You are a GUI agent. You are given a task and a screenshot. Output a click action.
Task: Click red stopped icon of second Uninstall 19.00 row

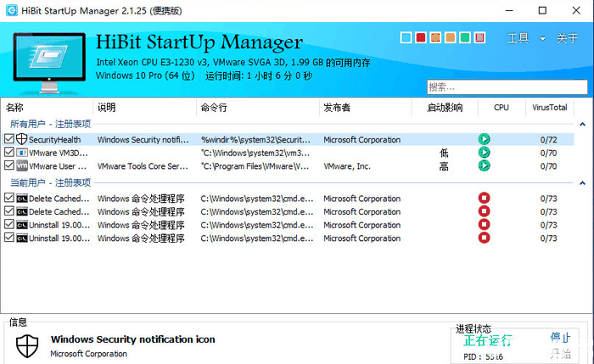coord(484,238)
